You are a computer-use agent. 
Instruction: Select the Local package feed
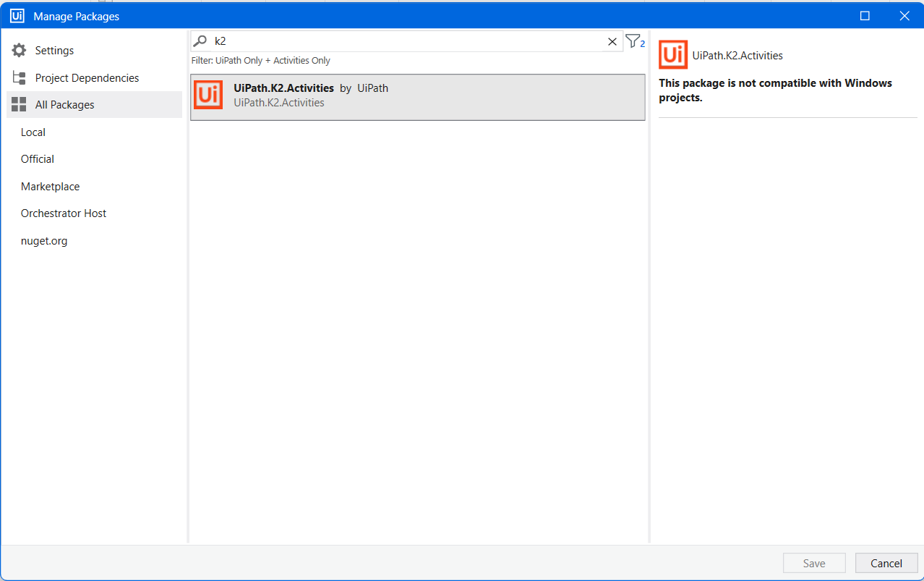(33, 132)
